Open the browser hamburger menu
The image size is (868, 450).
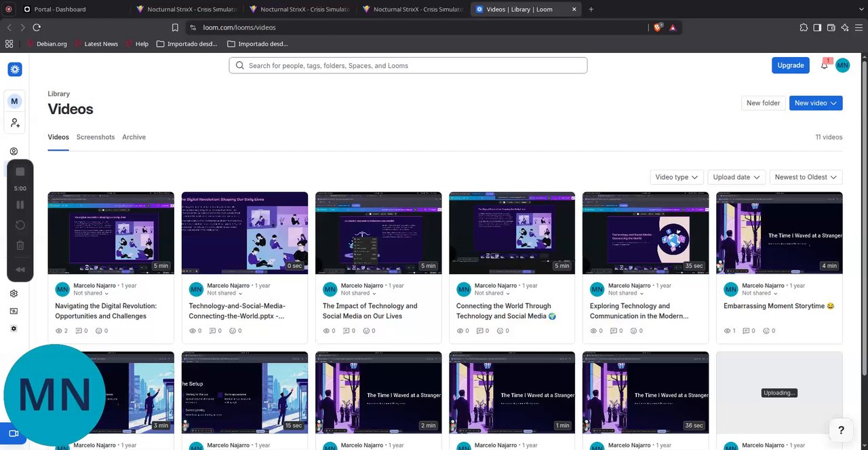(859, 28)
